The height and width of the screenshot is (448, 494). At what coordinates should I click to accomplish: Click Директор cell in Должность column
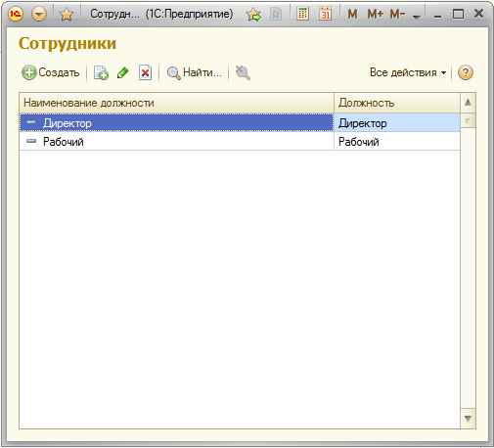(397, 123)
